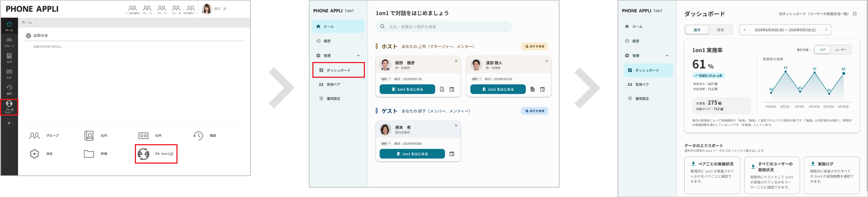Screen dimensions: 868x197
Task: Open 社外 in the dark PHONE APPLI sidebar
Action: pyautogui.click(x=9, y=74)
